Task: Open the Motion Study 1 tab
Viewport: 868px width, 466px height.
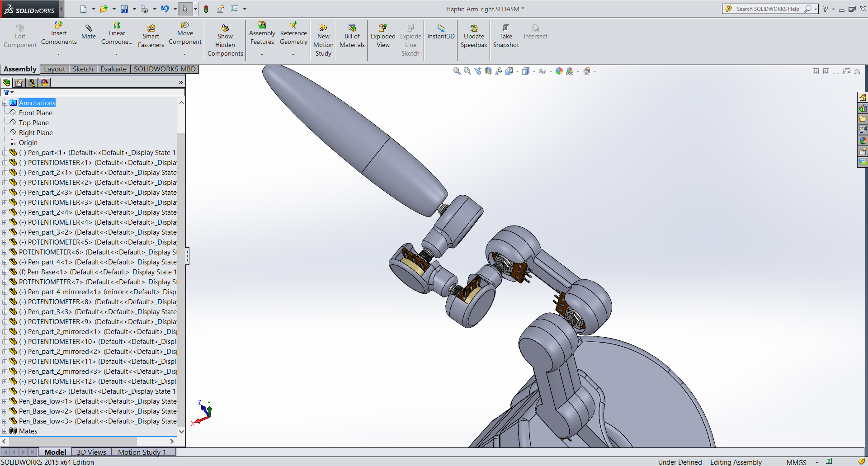Action: 142,452
